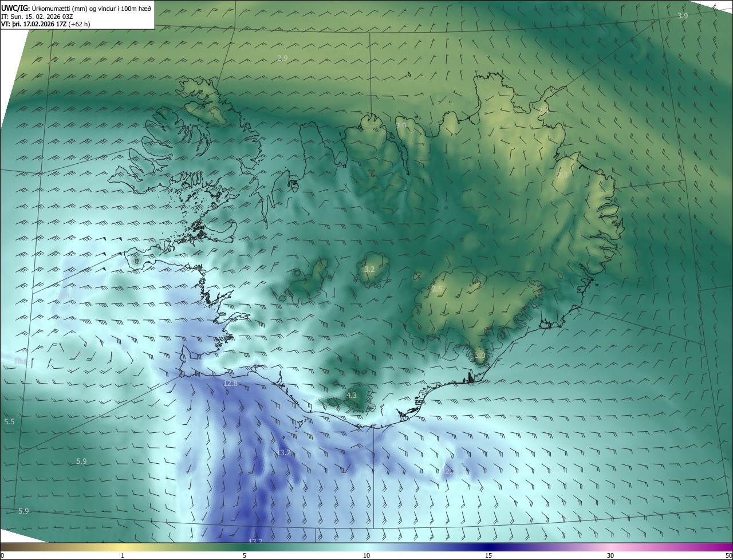733x560 pixels.
Task: Click the 50 tick on the colour scale
Action: [728, 555]
